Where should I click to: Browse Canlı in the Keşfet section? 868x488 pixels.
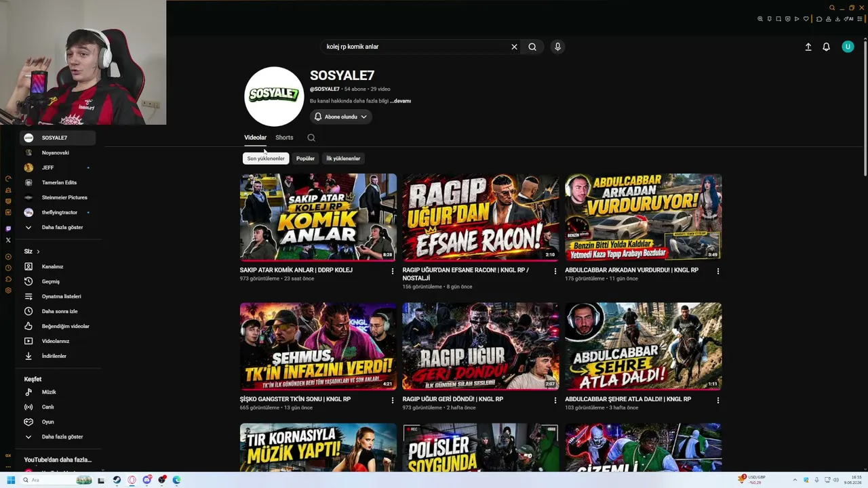point(58,407)
